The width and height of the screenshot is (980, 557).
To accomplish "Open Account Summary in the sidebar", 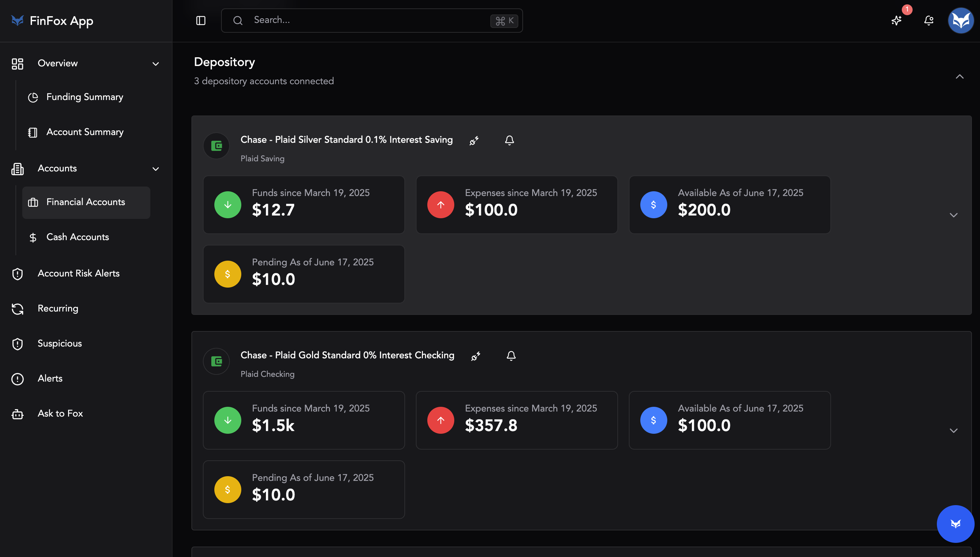I will pyautogui.click(x=86, y=132).
